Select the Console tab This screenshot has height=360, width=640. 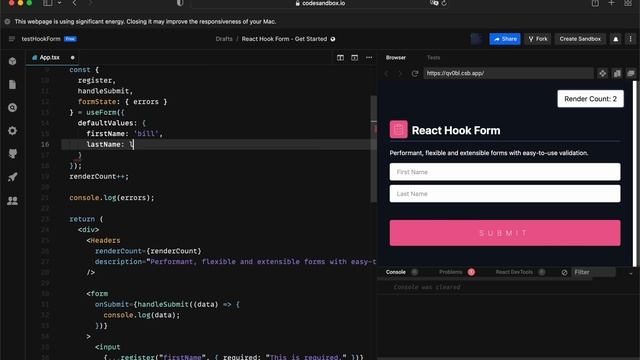[x=396, y=272]
